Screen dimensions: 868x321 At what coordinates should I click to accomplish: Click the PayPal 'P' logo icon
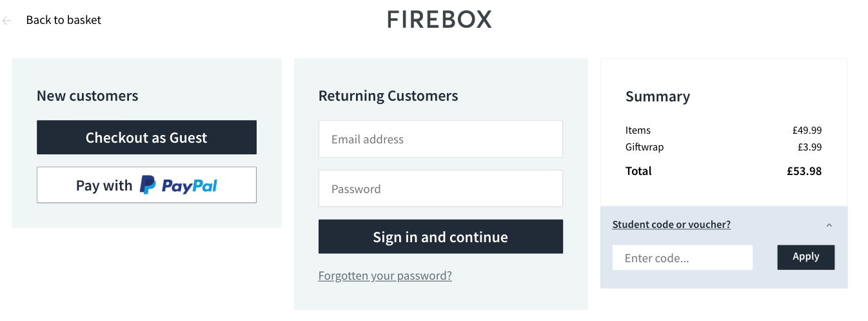click(x=148, y=185)
